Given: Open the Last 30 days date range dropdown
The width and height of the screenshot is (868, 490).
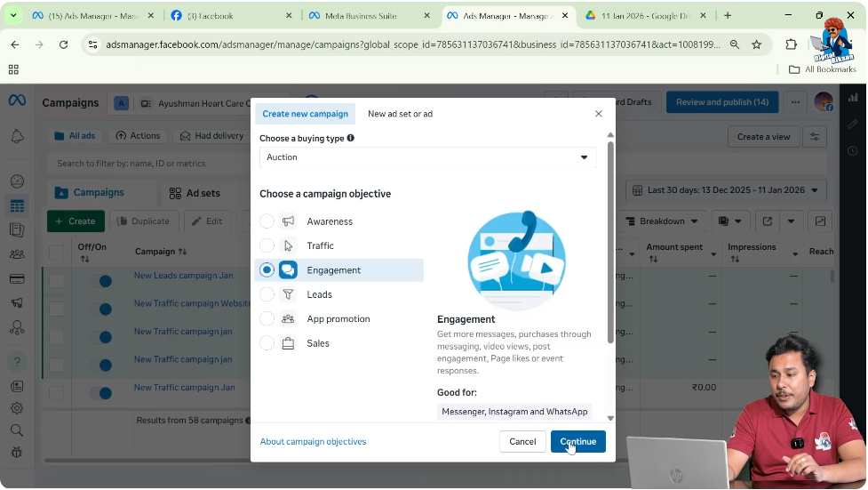Looking at the screenshot, I should (x=726, y=190).
